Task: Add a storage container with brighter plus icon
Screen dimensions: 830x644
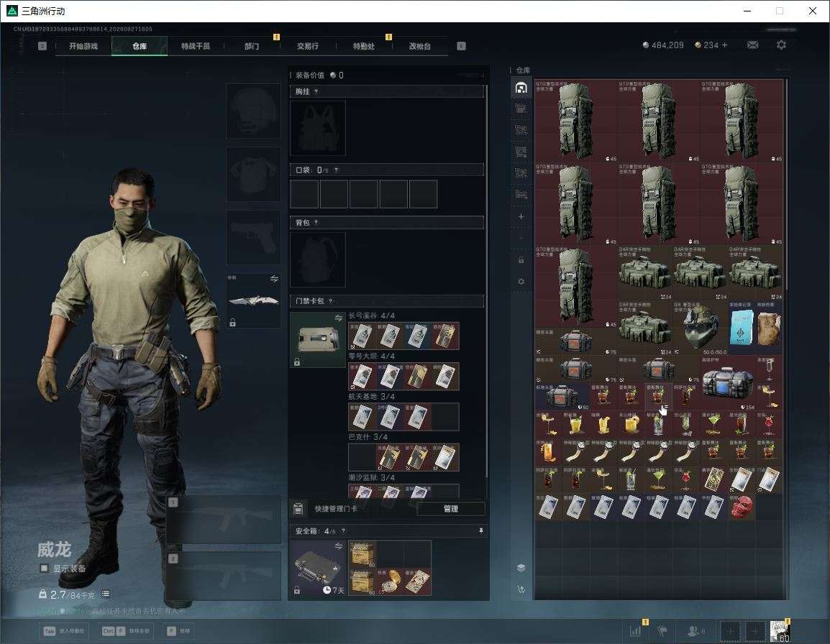Action: click(x=521, y=216)
